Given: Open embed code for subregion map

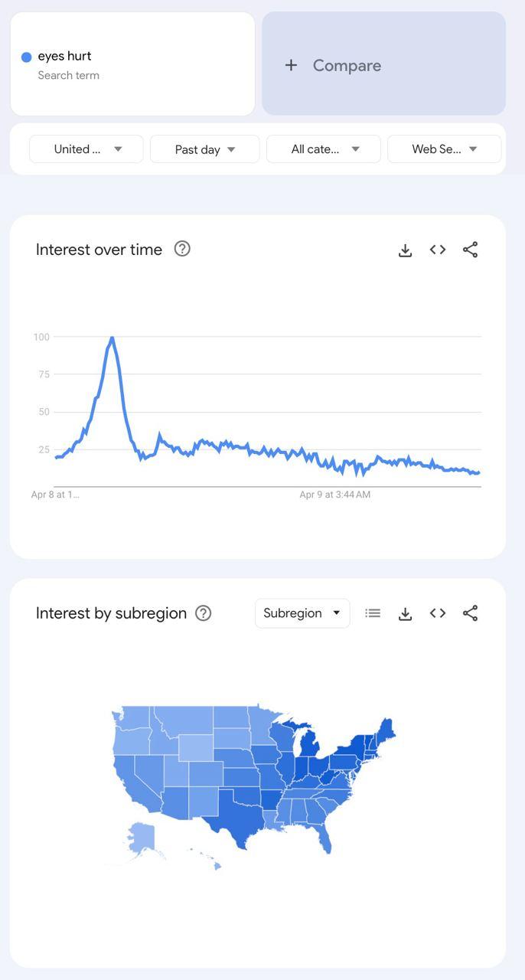Looking at the screenshot, I should [438, 613].
